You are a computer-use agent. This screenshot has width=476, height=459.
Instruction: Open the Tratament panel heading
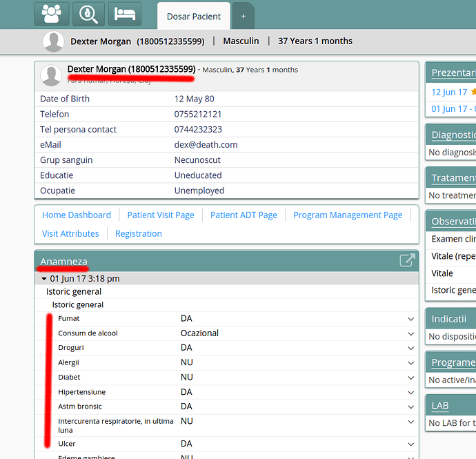click(x=453, y=178)
